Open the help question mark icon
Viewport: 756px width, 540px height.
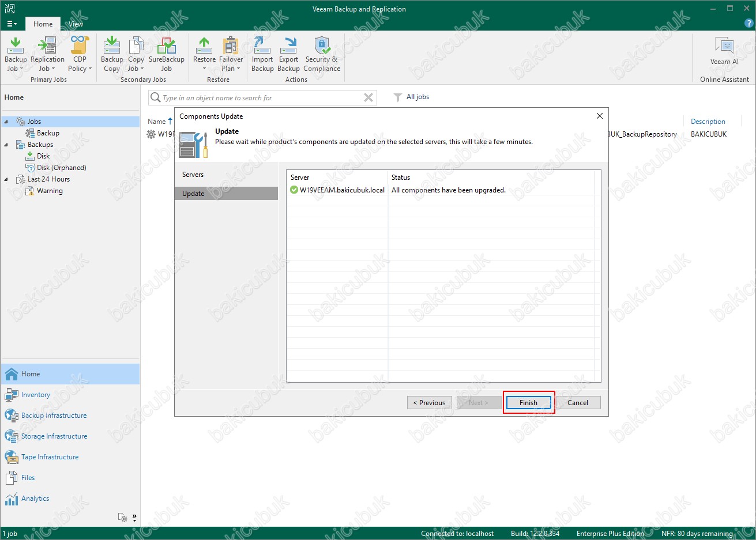(749, 24)
